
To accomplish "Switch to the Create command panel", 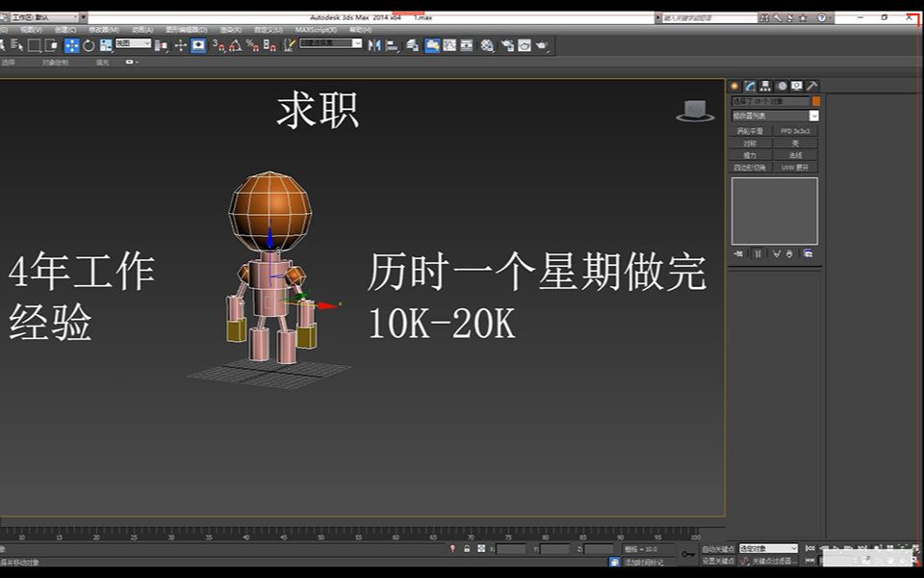I will click(733, 86).
